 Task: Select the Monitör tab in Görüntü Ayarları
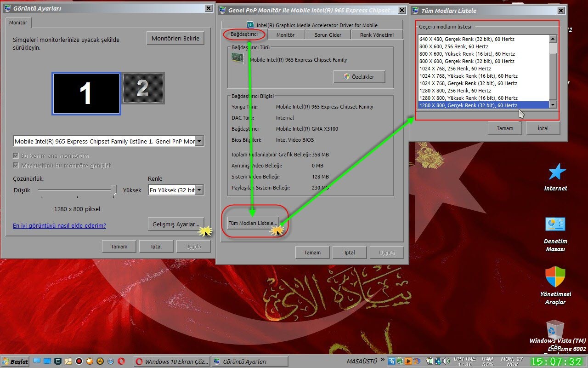coord(18,23)
